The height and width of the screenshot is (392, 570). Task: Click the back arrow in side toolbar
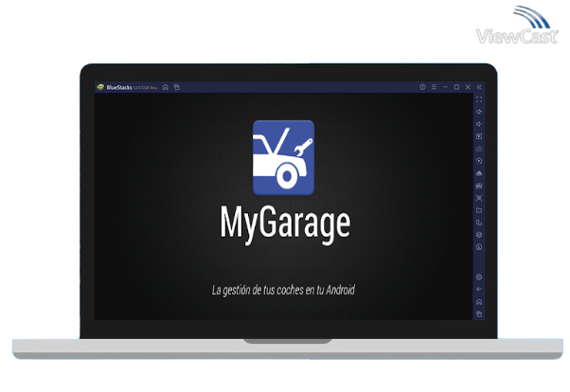point(479,290)
